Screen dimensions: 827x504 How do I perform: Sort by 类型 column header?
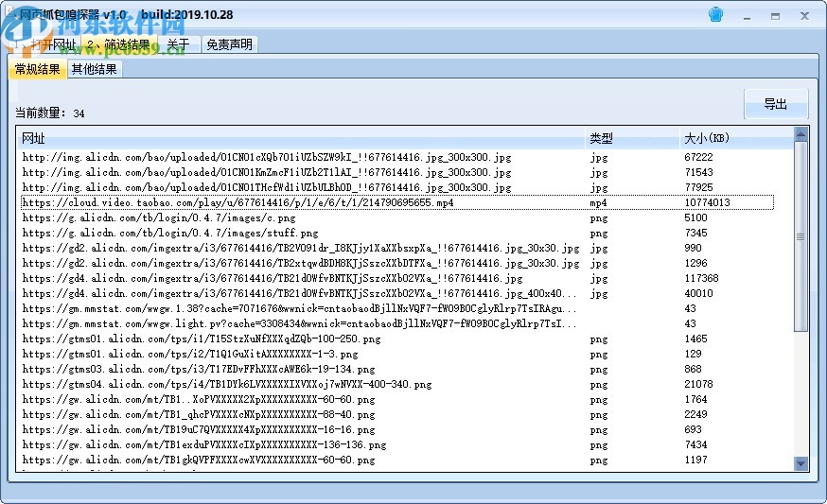coord(625,138)
